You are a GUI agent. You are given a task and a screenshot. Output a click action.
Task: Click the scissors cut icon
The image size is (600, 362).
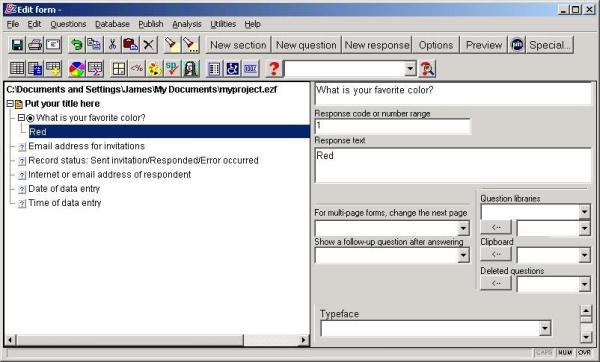(x=112, y=45)
